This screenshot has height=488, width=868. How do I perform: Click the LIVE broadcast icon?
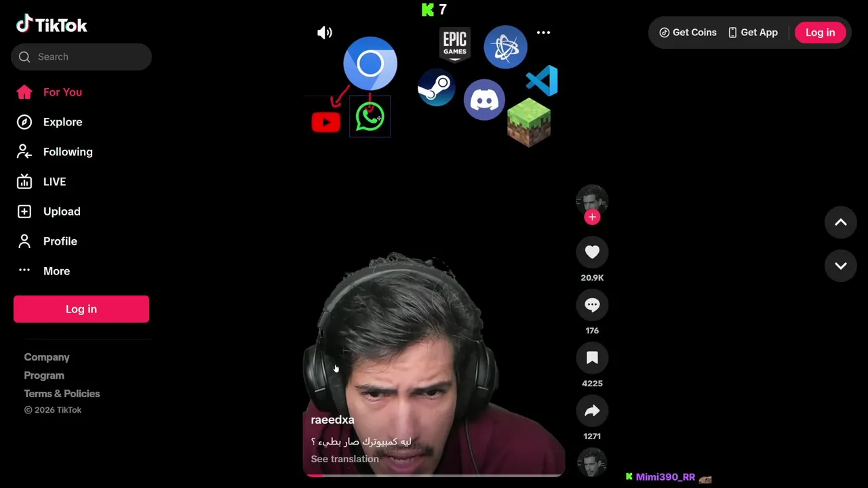click(24, 182)
